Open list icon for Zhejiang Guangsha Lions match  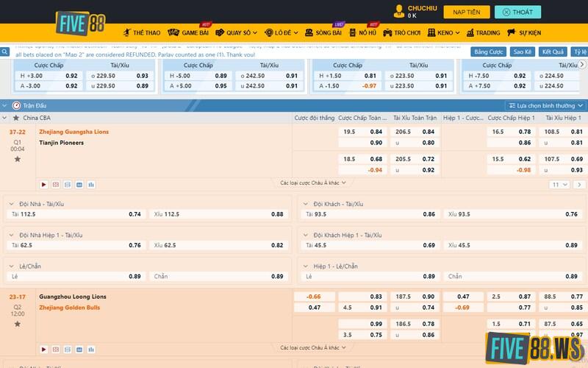pyautogui.click(x=68, y=185)
